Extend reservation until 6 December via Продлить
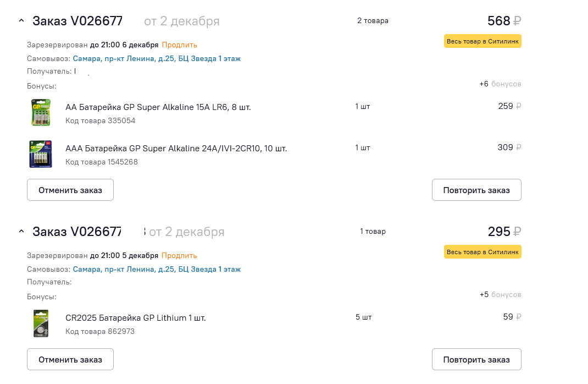Image resolution: width=588 pixels, height=384 pixels. coord(179,45)
